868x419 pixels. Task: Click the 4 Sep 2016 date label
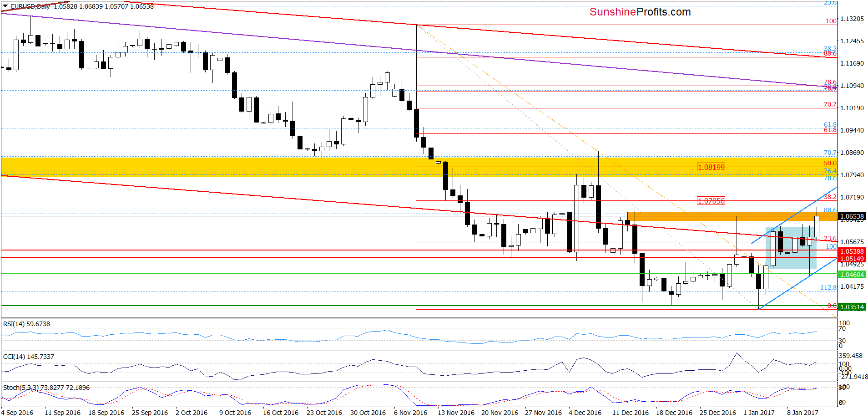(x=17, y=413)
